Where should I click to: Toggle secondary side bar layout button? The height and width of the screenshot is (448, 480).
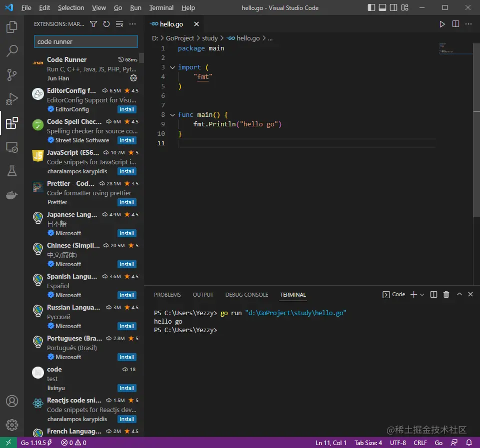(x=393, y=7)
